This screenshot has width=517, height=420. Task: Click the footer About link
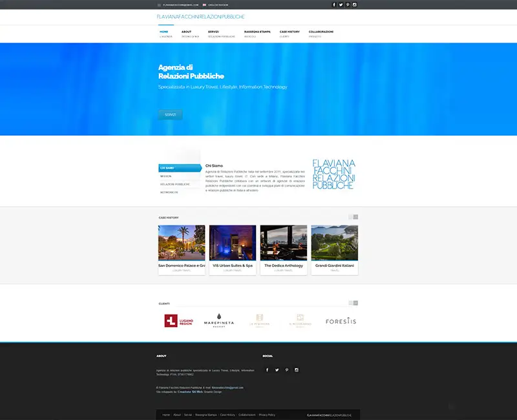177,415
